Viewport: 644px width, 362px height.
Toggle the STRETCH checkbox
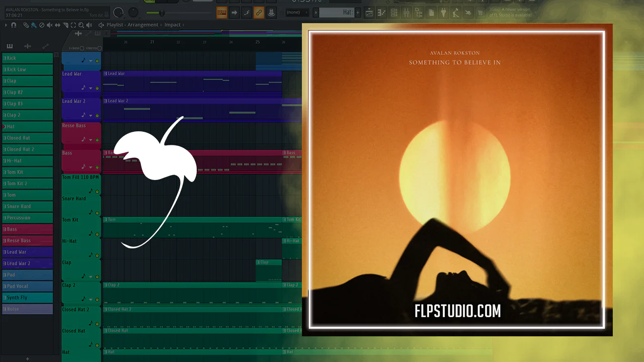tap(100, 48)
